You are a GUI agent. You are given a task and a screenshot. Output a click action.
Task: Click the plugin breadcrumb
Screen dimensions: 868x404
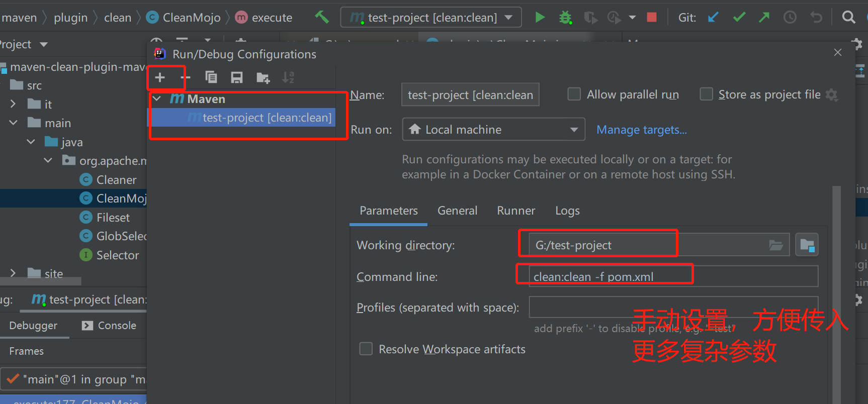click(x=70, y=18)
